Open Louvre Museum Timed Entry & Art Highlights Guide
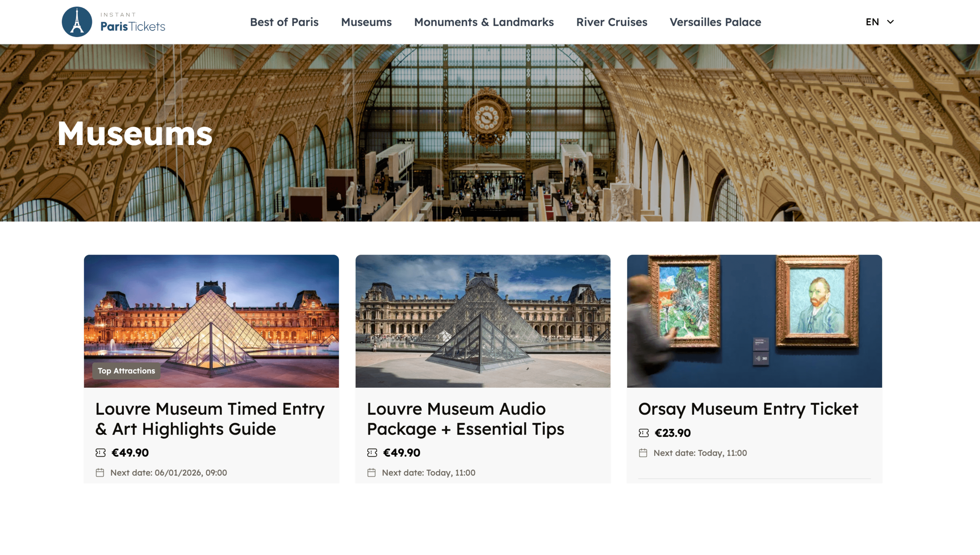The width and height of the screenshot is (980, 555). point(210,418)
